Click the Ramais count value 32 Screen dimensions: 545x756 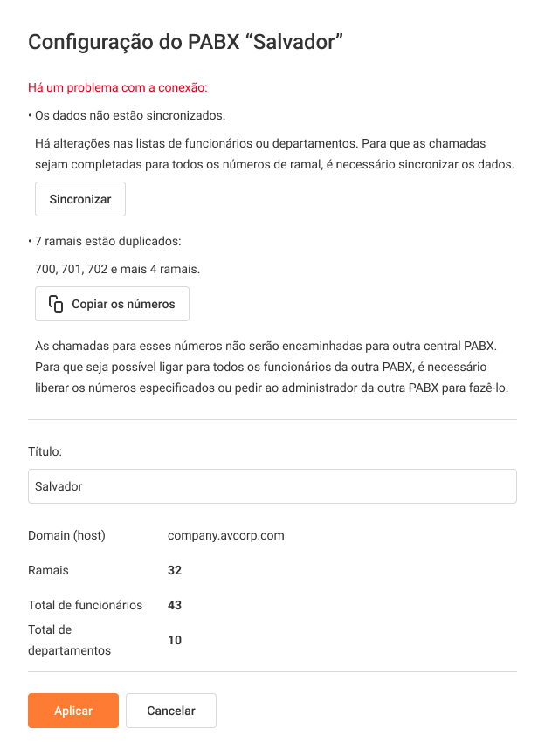(175, 570)
